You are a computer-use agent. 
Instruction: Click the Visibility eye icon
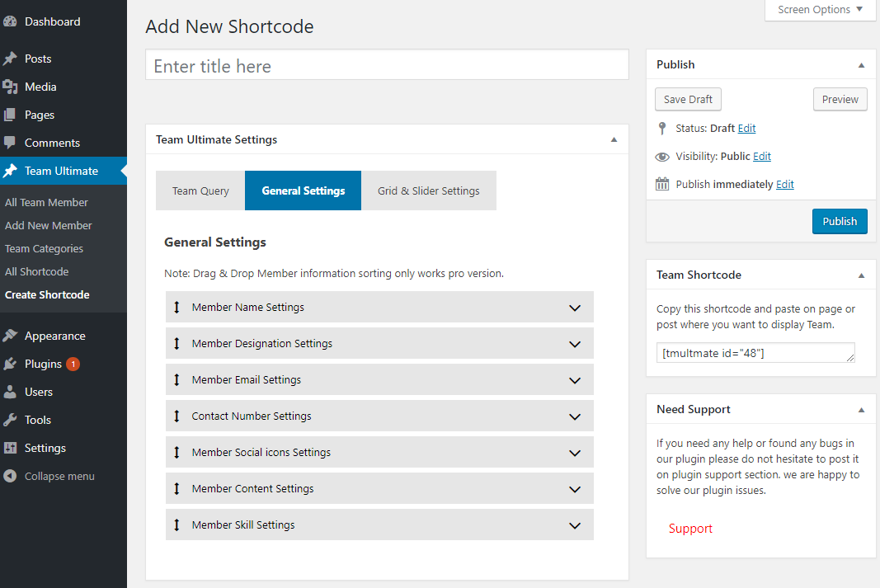coord(662,157)
